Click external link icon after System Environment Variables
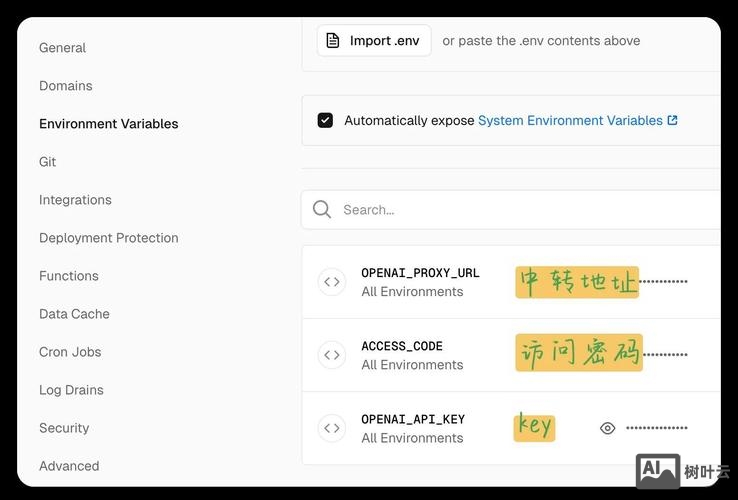 click(673, 120)
